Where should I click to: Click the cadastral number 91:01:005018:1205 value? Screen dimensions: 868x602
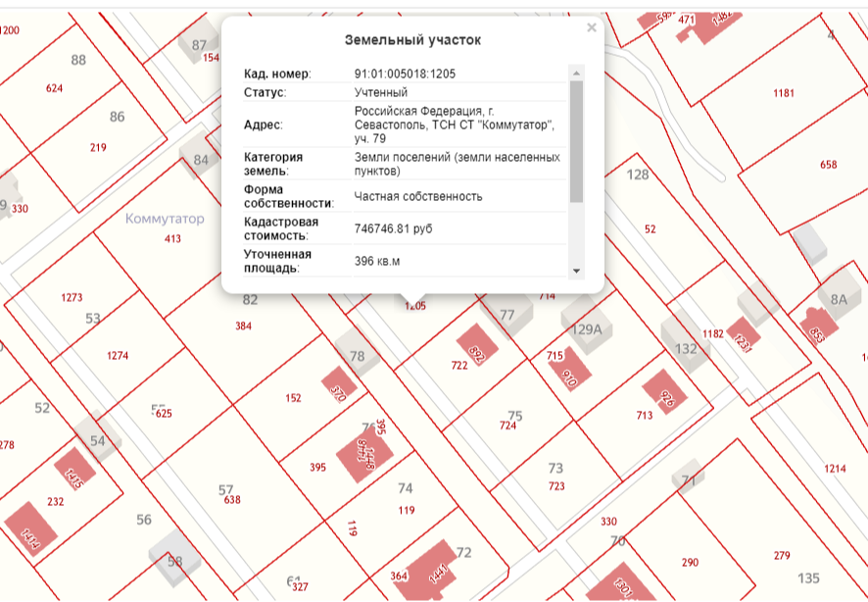[x=405, y=74]
